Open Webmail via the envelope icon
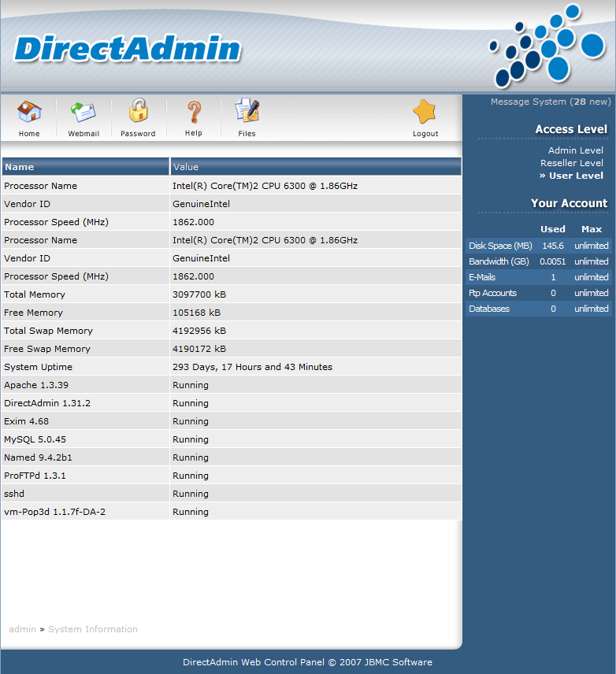 83,113
